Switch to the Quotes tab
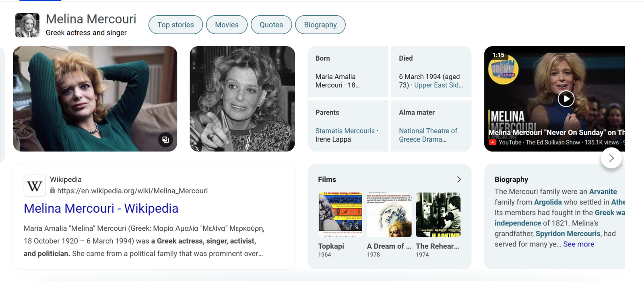The image size is (644, 281). (271, 25)
